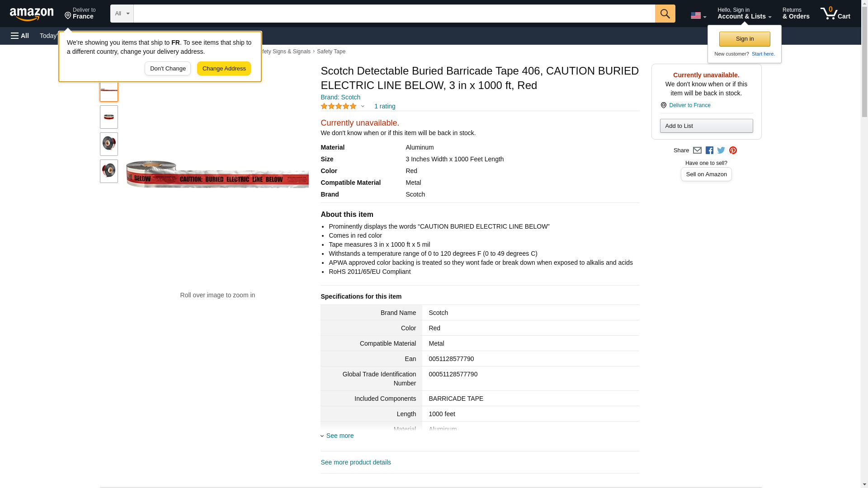Focus the Amazon search text field
Viewport: 868px width, 488px height.
pyautogui.click(x=394, y=14)
